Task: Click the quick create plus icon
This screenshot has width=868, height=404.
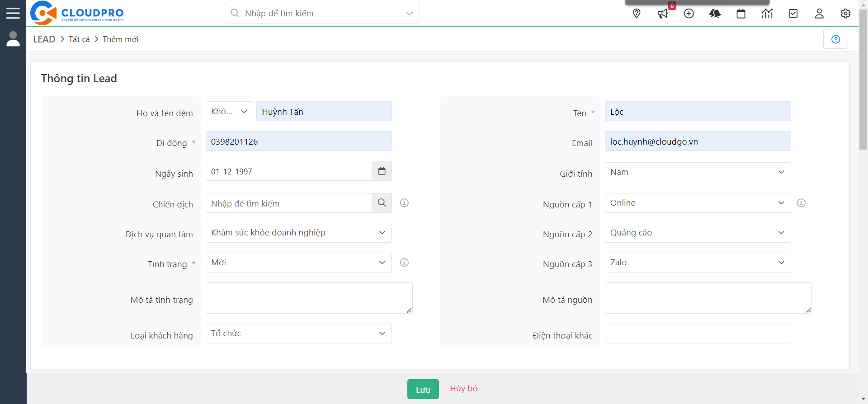Action: (x=689, y=14)
